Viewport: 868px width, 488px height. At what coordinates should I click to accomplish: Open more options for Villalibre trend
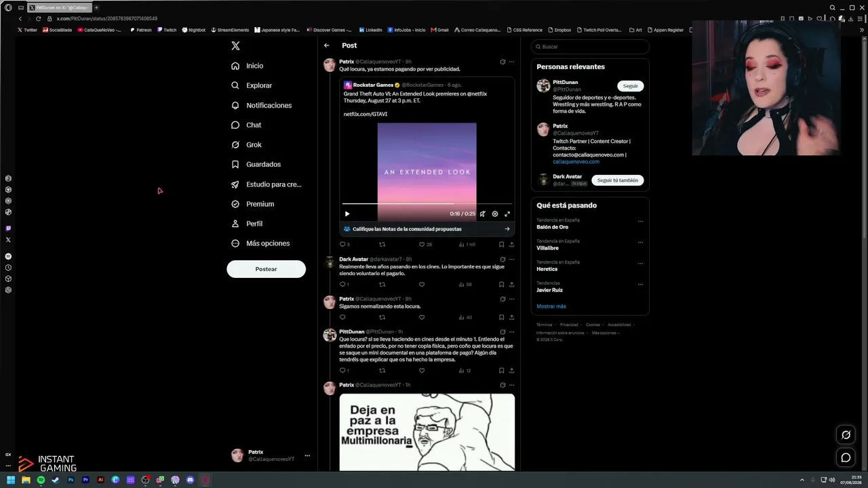click(640, 242)
